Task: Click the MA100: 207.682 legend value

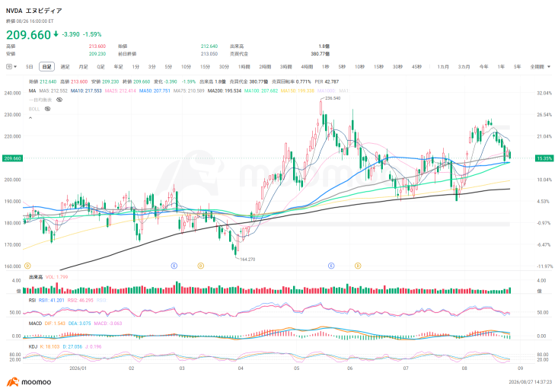Action: click(261, 91)
